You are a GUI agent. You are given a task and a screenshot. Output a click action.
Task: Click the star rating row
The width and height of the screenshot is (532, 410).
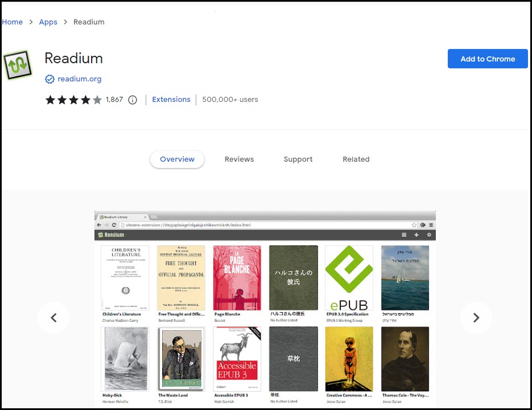click(73, 100)
